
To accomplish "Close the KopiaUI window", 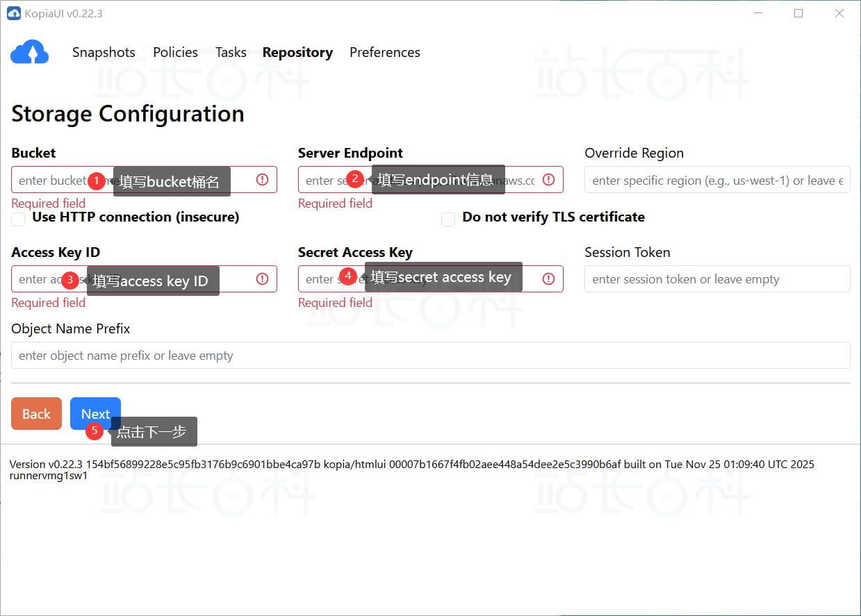I will coord(839,13).
